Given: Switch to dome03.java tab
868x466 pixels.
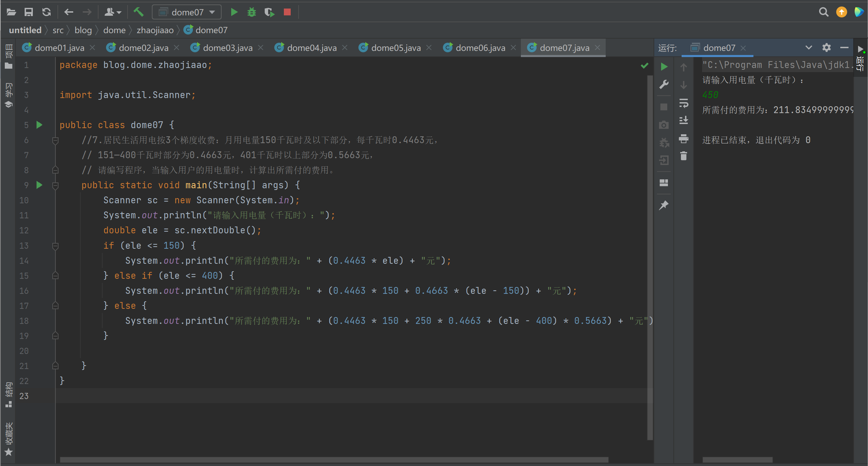Looking at the screenshot, I should point(227,48).
